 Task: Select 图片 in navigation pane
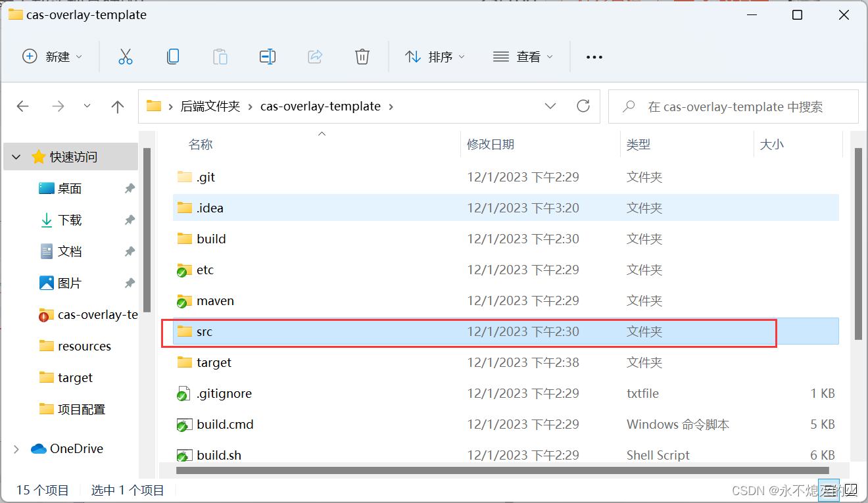70,283
